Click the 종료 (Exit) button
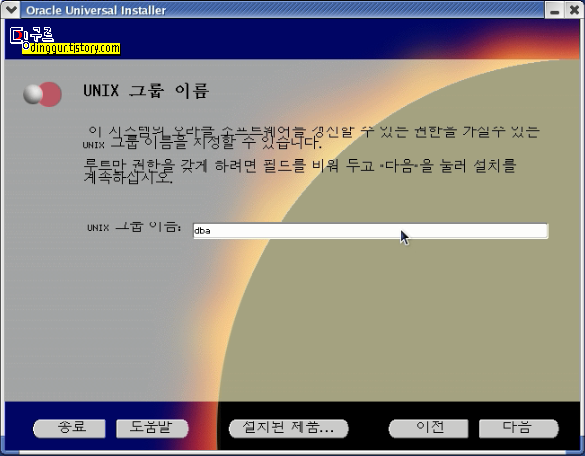Screen dimensions: 585x456 [x=69, y=428]
